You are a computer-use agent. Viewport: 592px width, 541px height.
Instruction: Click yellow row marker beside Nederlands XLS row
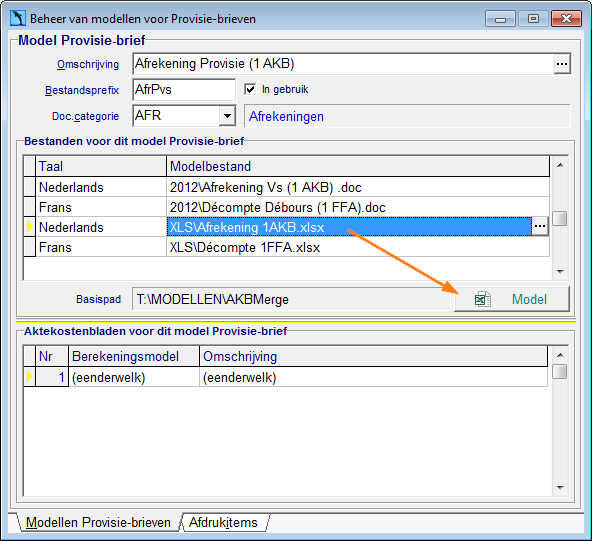pyautogui.click(x=29, y=227)
